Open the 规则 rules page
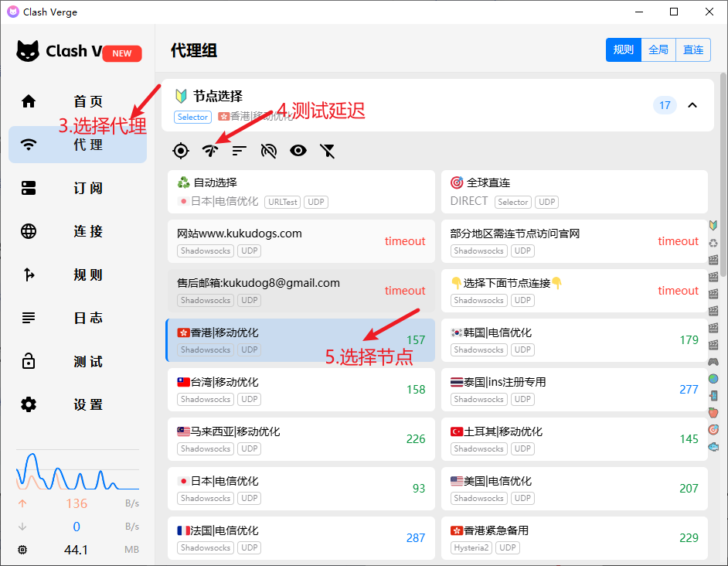The height and width of the screenshot is (566, 728). (x=77, y=274)
